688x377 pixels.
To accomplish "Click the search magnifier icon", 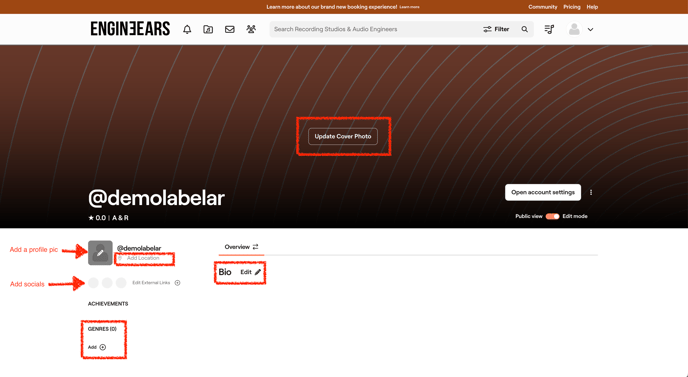I will pyautogui.click(x=524, y=29).
